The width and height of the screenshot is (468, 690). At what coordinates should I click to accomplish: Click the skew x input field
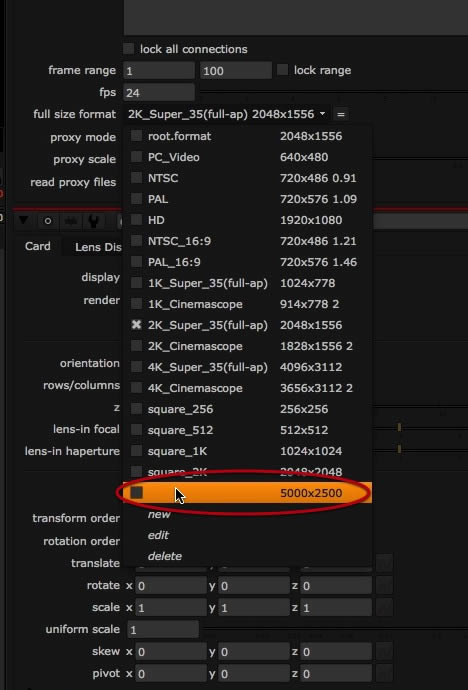coord(171,652)
